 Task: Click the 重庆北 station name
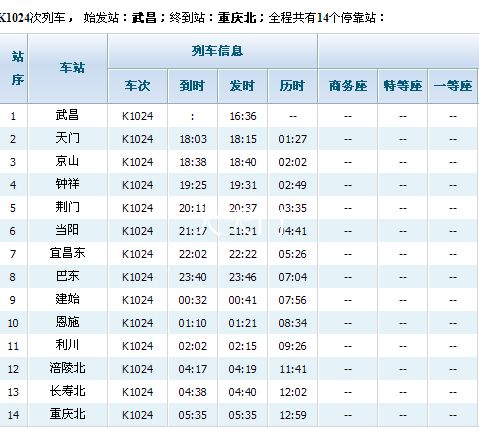click(67, 414)
